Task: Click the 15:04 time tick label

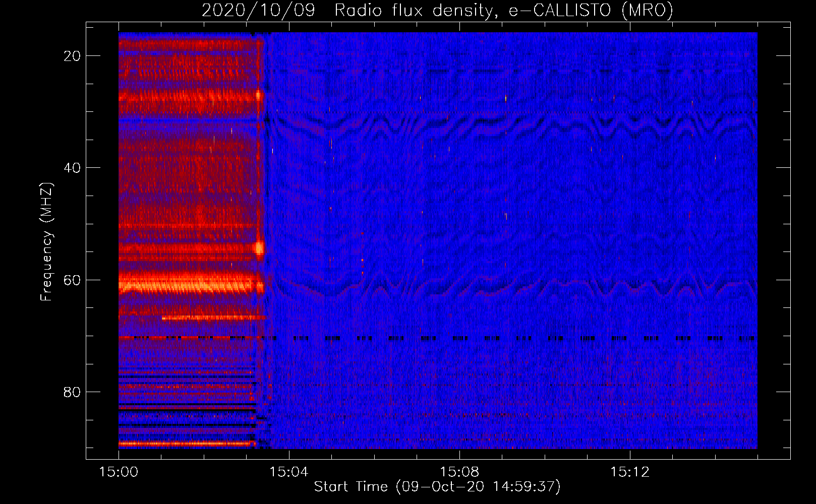Action: click(x=288, y=472)
